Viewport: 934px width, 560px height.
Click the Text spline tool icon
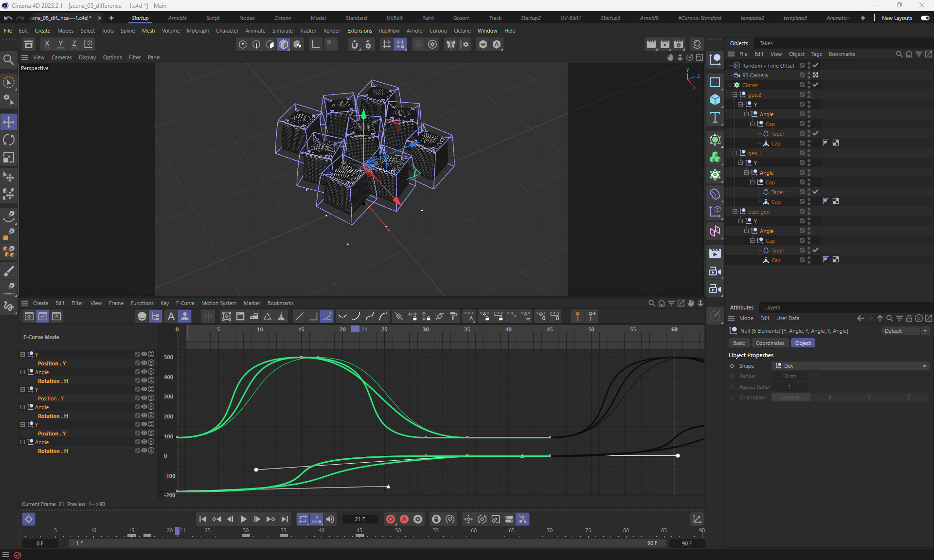click(x=715, y=117)
